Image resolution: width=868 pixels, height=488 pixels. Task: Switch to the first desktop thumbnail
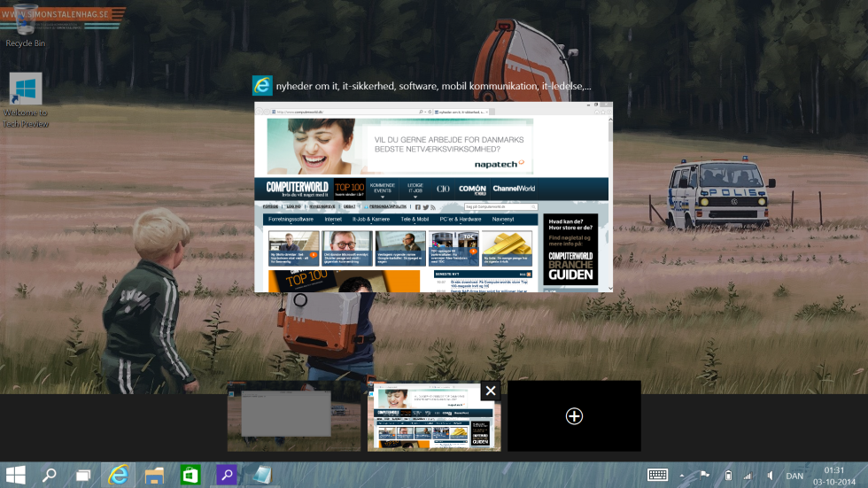[294, 416]
